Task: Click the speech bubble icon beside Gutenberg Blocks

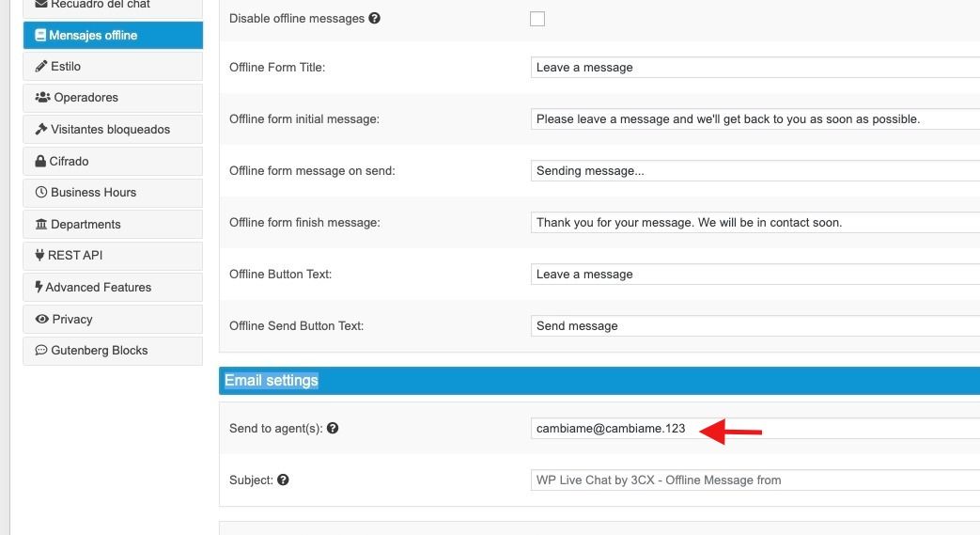Action: (x=41, y=351)
